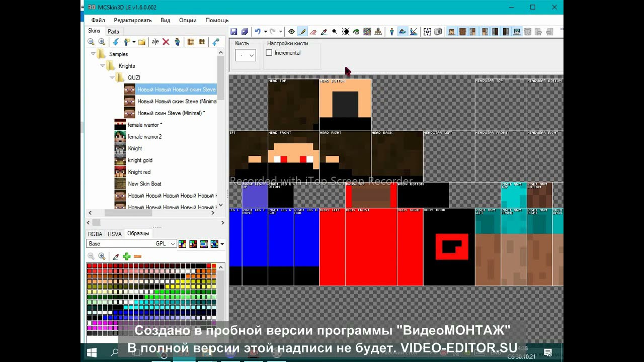Enable the Incremental brush checkbox
This screenshot has width=644, height=362.
[x=269, y=53]
